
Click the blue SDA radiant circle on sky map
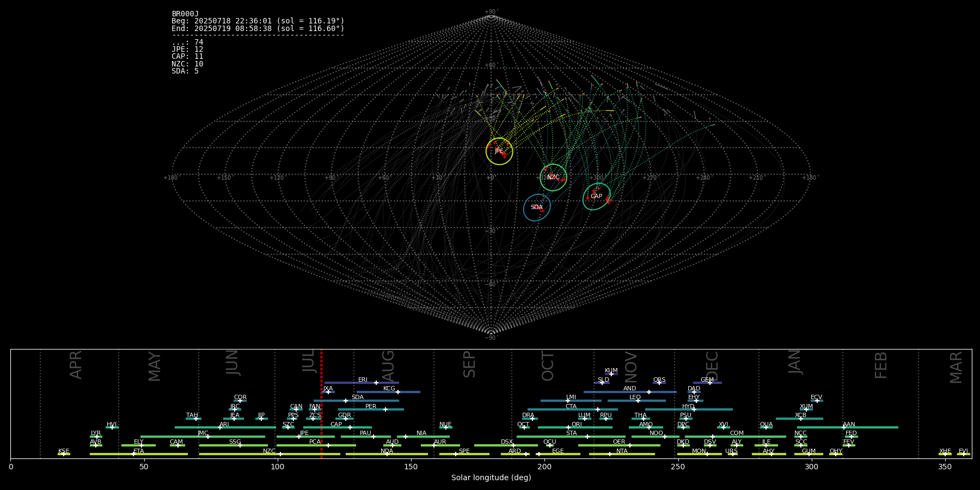pos(537,207)
